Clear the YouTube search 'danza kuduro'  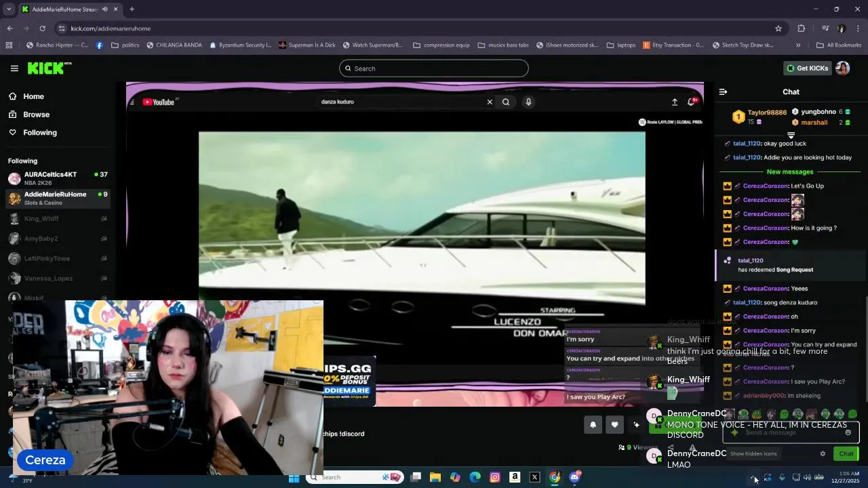click(490, 102)
